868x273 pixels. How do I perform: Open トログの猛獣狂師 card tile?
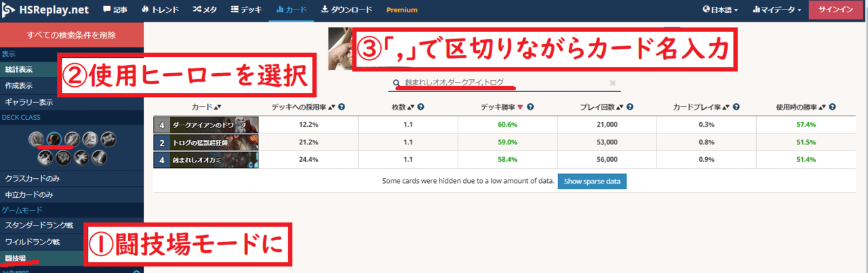pos(206,142)
